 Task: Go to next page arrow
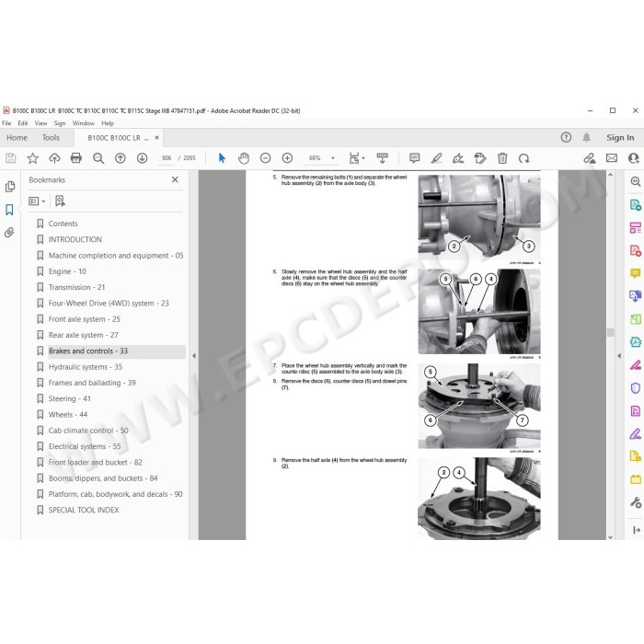[x=142, y=158]
